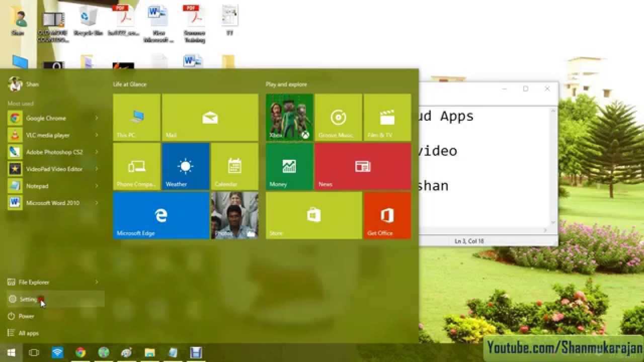
Task: Expand the Microsoft Word 2010 jump list arrow
Action: pos(97,203)
